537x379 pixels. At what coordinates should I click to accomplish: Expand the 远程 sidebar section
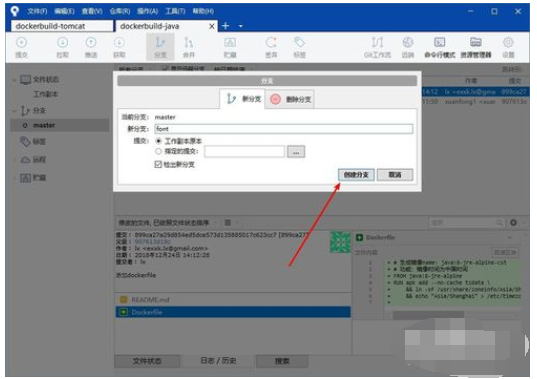[14, 160]
